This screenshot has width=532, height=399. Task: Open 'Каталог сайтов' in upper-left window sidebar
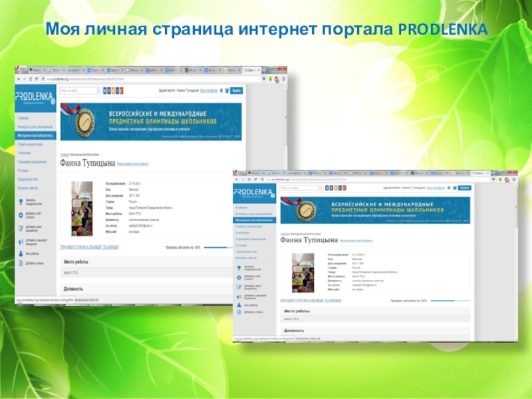[27, 188]
